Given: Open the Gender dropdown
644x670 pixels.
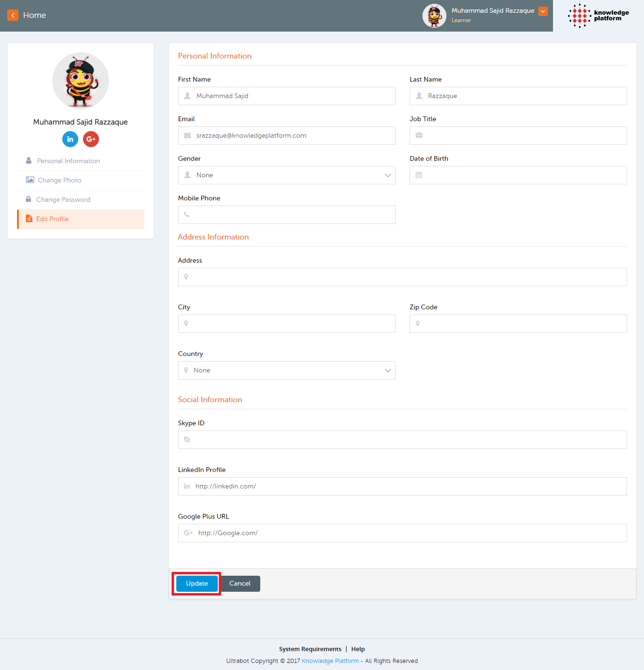Looking at the screenshot, I should pos(287,175).
